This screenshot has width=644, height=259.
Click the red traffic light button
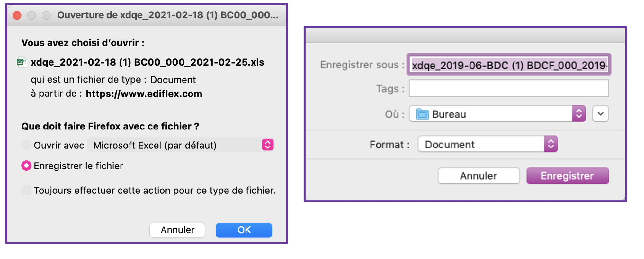pyautogui.click(x=16, y=15)
